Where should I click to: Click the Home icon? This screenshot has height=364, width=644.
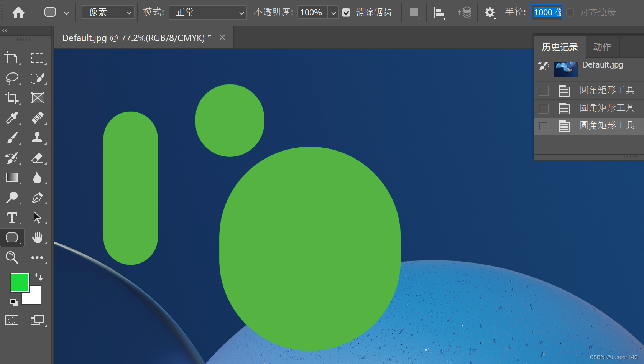pos(18,13)
